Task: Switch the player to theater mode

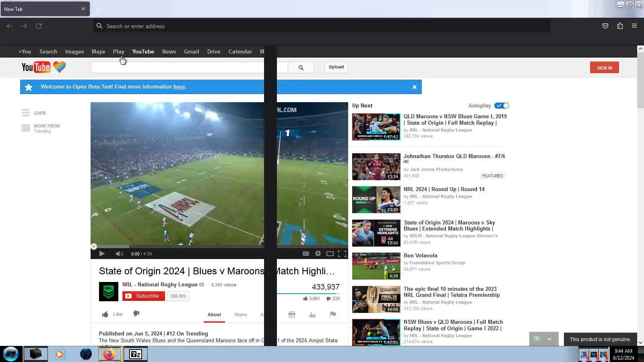Action: [330, 254]
